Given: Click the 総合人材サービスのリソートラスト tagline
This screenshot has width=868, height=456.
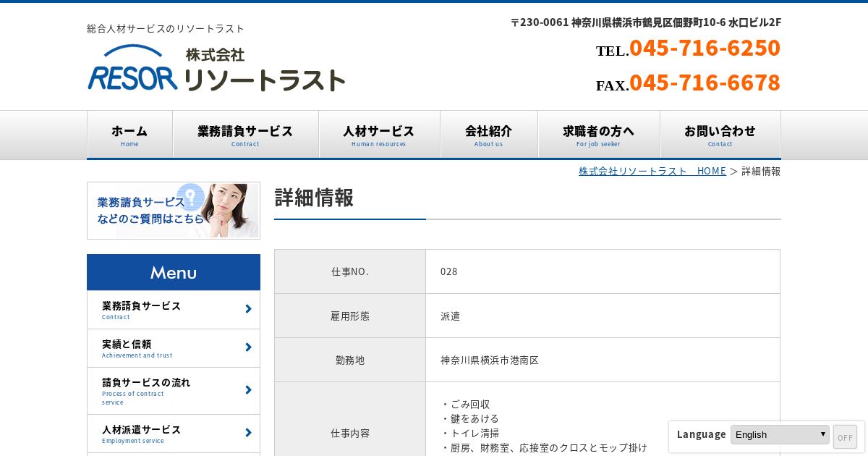Looking at the screenshot, I should [x=166, y=28].
